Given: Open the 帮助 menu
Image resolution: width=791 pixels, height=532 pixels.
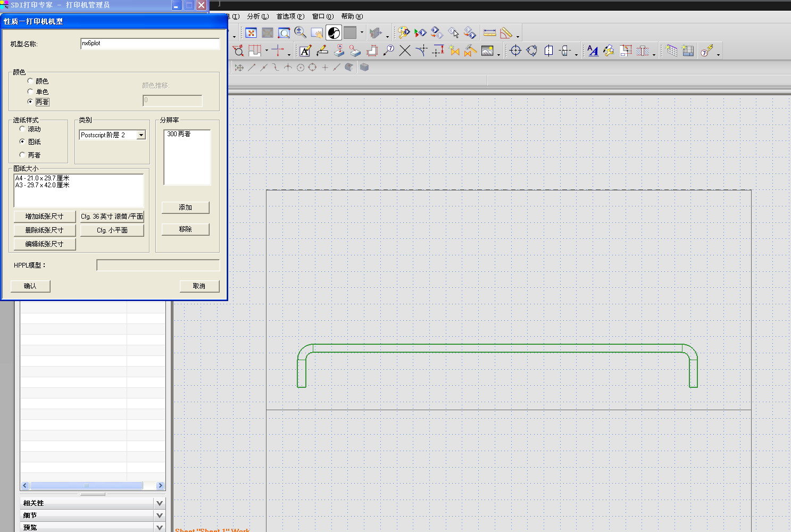Looking at the screenshot, I should pos(352,16).
